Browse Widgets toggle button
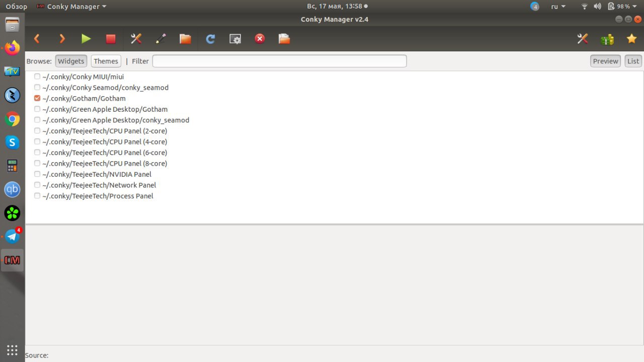Viewport: 644px width, 362px height. [71, 61]
